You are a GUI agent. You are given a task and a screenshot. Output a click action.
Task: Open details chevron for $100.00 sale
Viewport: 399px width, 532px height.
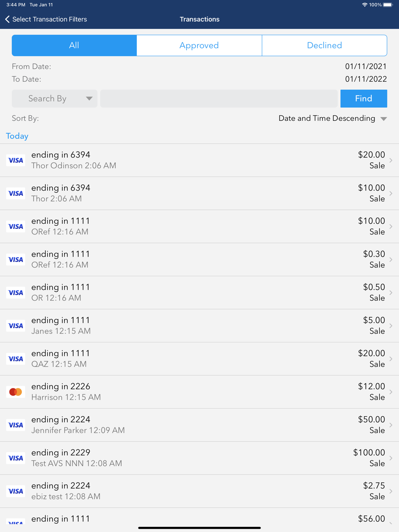391,458
